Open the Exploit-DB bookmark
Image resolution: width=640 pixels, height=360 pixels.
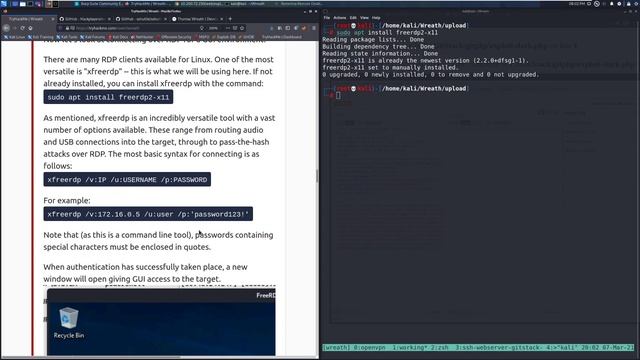[x=224, y=37]
